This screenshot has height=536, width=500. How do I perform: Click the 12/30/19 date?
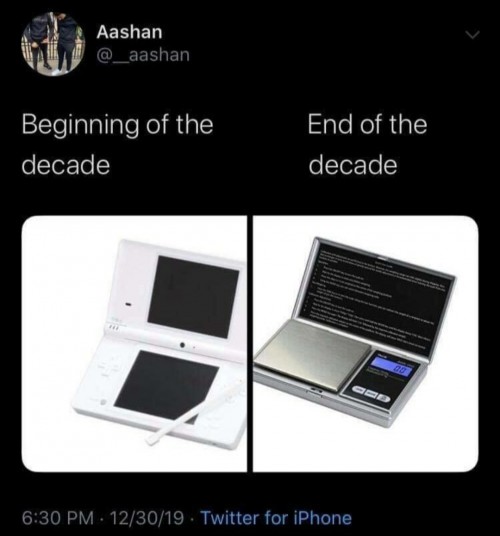[147, 518]
